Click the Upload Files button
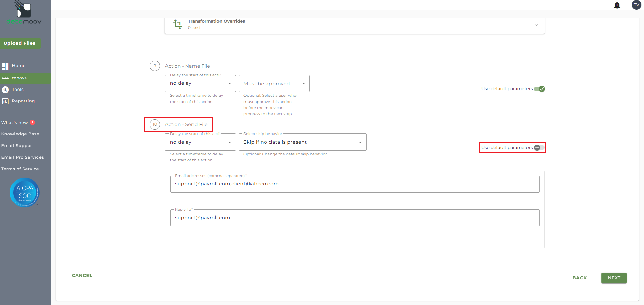Screen dimensions: 644x305 pos(20,43)
